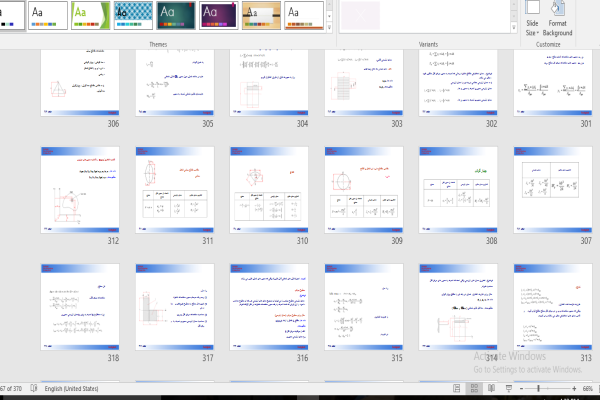The height and width of the screenshot is (400, 600).
Task: Apply the wood-textured Organic theme
Action: click(x=261, y=15)
